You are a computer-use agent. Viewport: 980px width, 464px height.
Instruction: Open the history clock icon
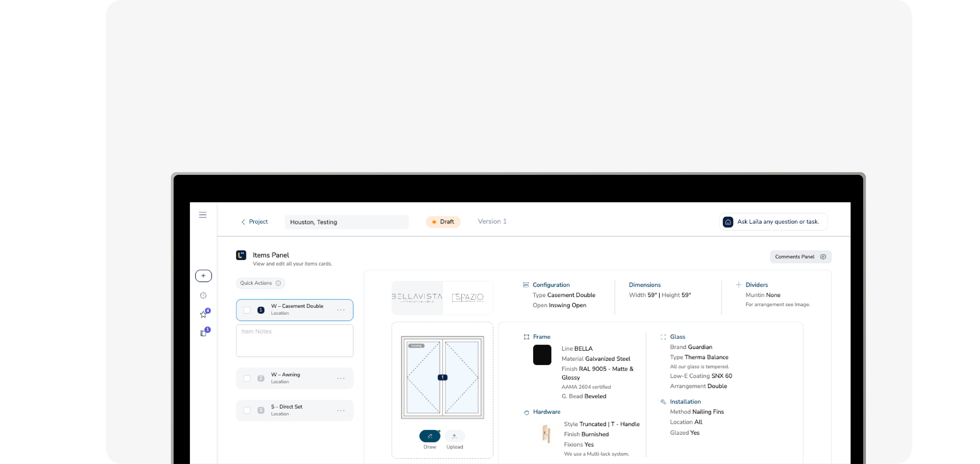coord(204,295)
